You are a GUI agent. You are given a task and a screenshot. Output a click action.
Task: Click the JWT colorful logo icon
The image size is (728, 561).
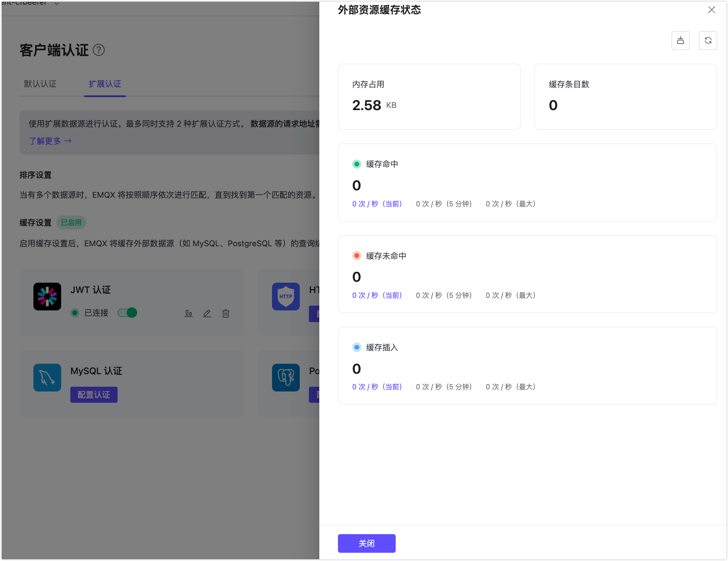47,297
